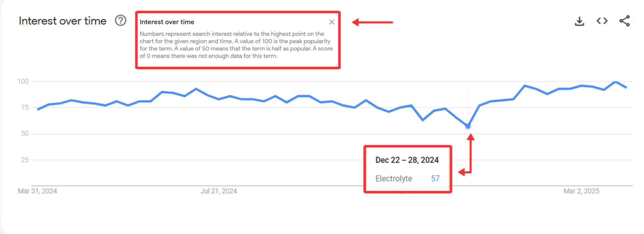Image resolution: width=644 pixels, height=234 pixels.
Task: Click the share icon
Action: 624,21
